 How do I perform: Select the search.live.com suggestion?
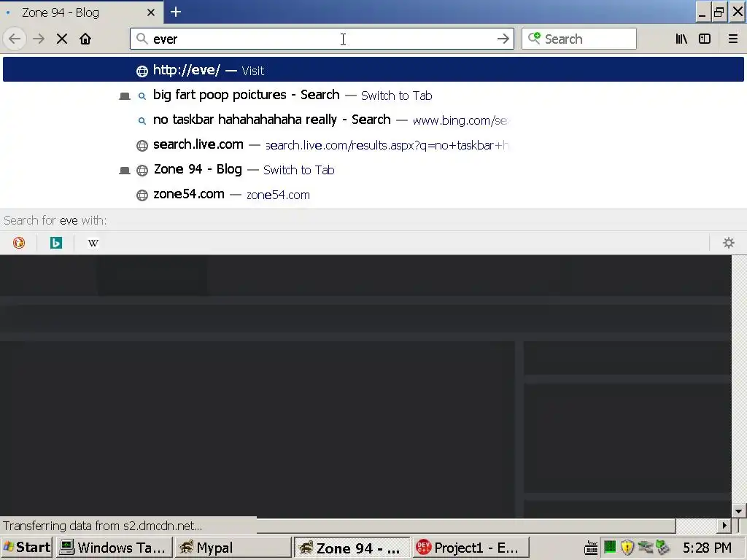373,145
